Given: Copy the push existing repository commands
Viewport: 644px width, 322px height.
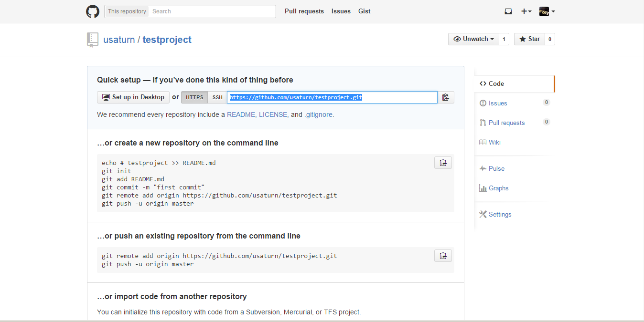Looking at the screenshot, I should click(443, 256).
